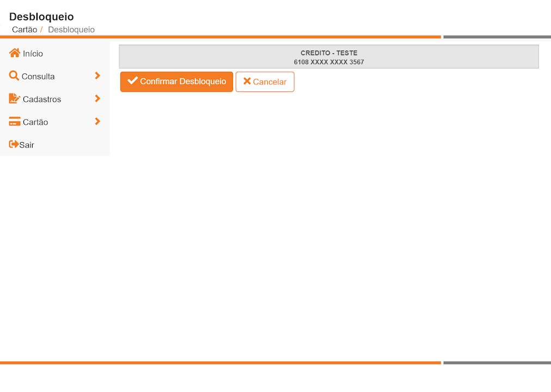Open the Cadastros menu label

point(42,100)
